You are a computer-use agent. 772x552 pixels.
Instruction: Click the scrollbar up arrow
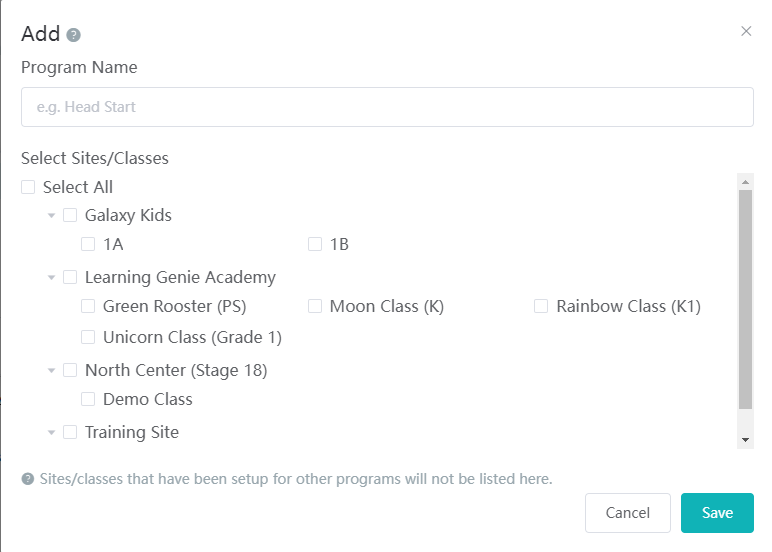click(745, 181)
